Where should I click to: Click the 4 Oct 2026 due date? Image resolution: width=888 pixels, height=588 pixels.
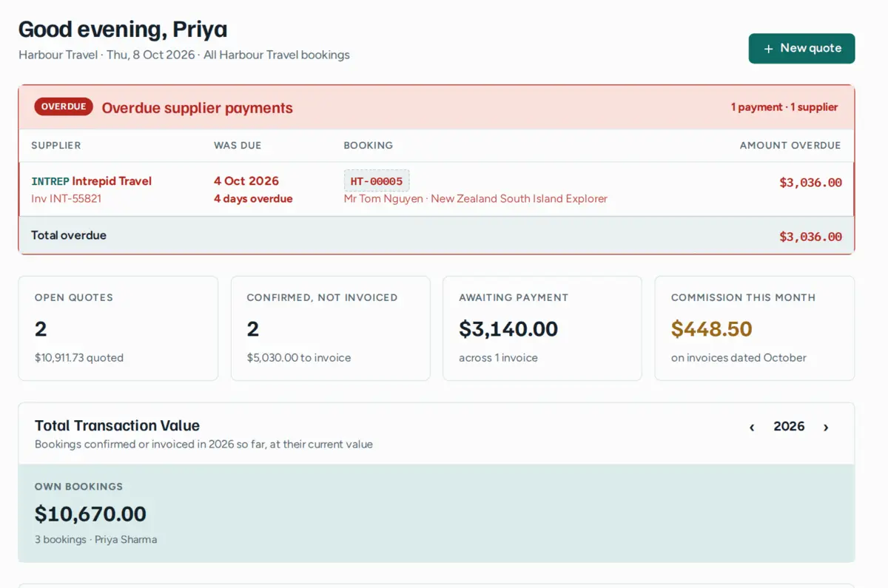246,180
